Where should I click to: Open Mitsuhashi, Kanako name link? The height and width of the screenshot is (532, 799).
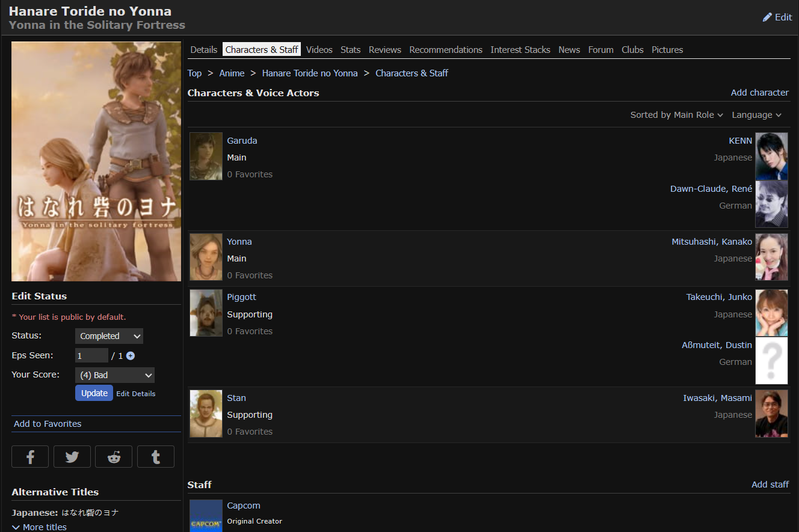(712, 242)
